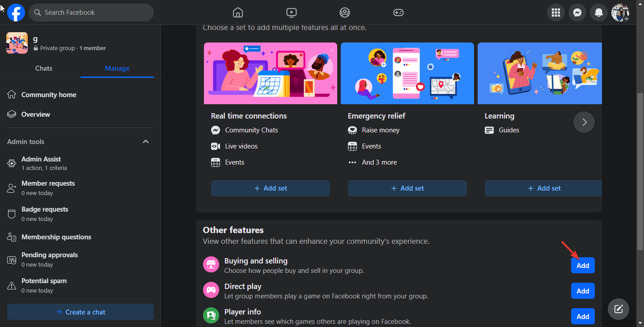The height and width of the screenshot is (327, 644).
Task: Open Potential spam page
Action: [80, 286]
